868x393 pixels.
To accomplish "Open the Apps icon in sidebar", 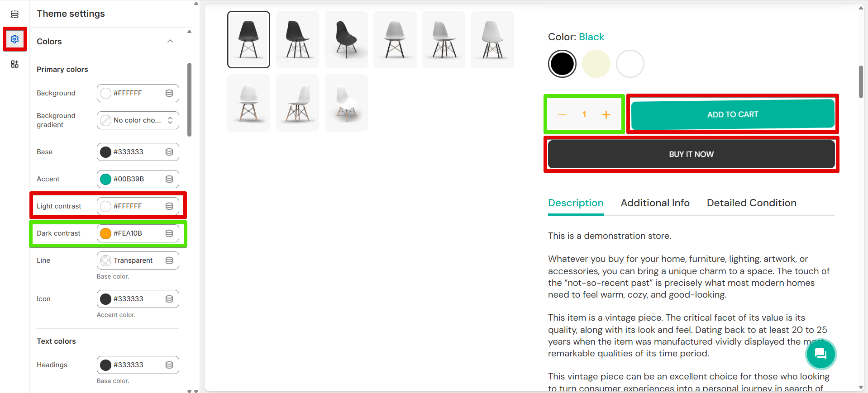I will coord(14,64).
